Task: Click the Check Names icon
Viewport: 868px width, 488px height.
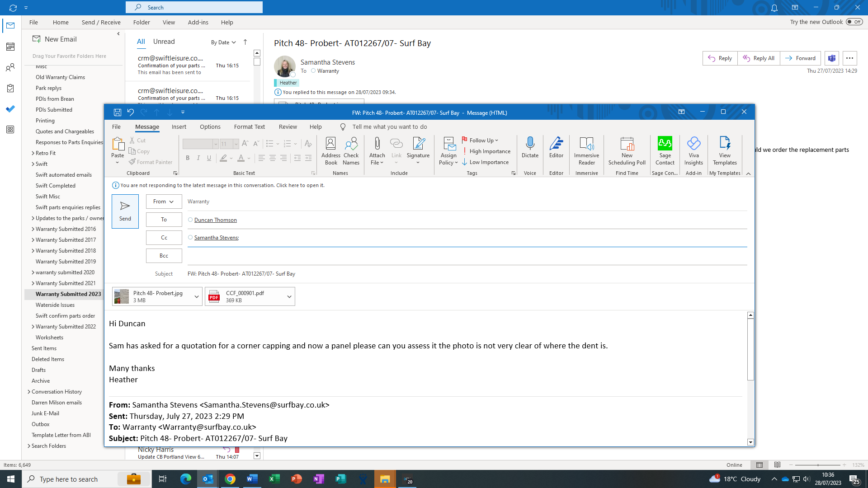Action: (351, 145)
